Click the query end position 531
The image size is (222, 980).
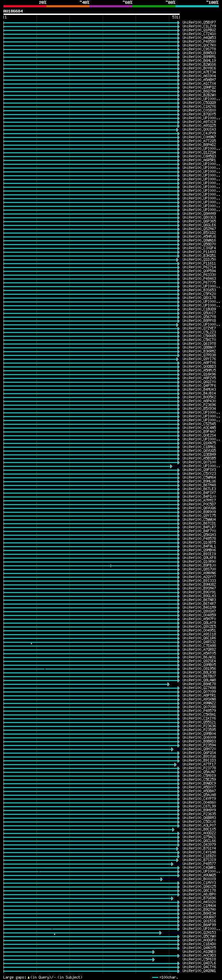[175, 17]
